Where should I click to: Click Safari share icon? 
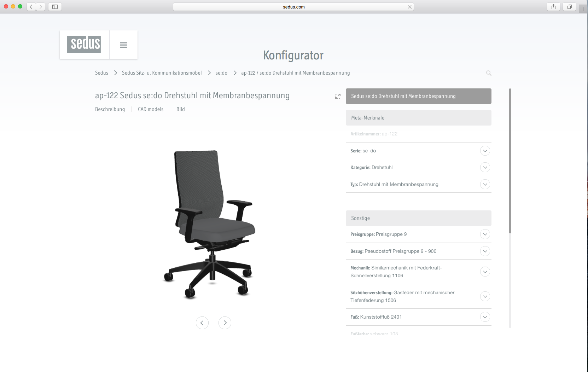pyautogui.click(x=553, y=7)
